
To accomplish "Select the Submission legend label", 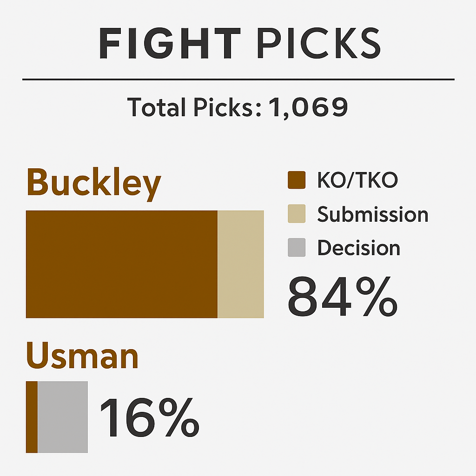I will [x=372, y=214].
